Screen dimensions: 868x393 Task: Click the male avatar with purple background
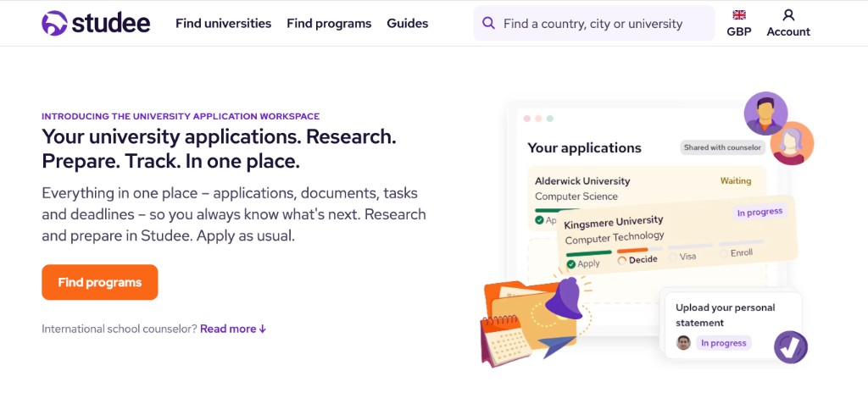coord(765,113)
